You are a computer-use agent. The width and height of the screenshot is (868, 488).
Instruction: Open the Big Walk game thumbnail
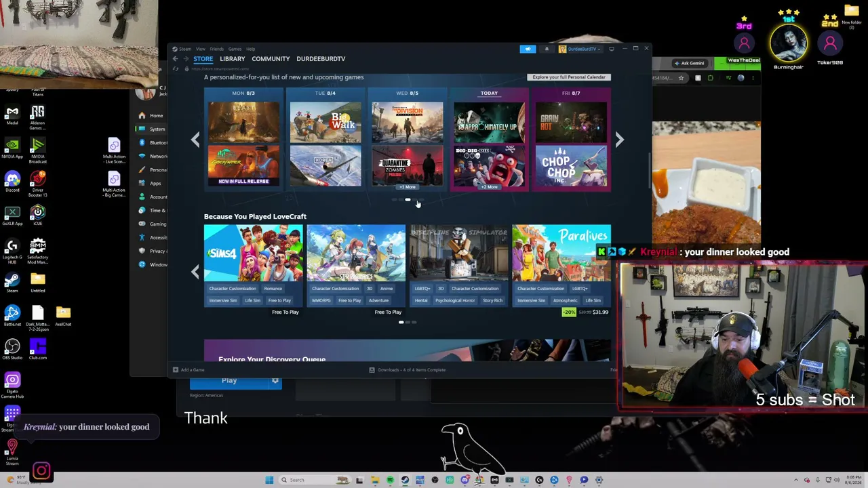pyautogui.click(x=325, y=122)
